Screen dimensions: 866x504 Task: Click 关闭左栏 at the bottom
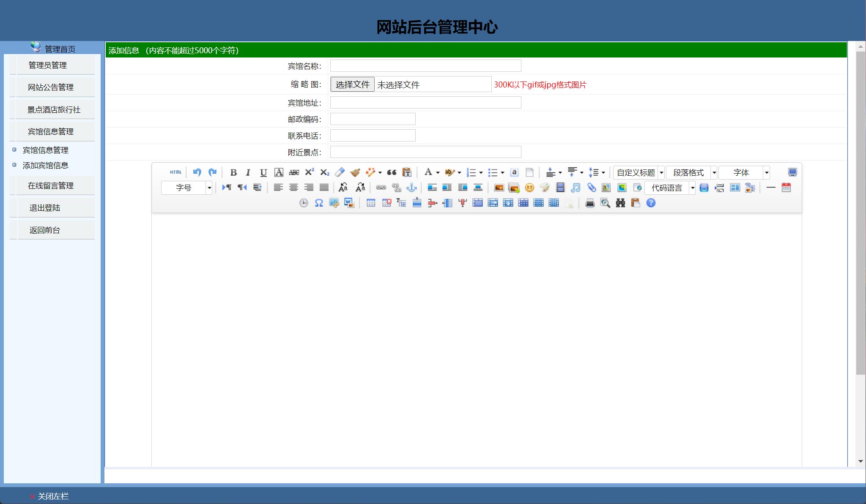[53, 496]
